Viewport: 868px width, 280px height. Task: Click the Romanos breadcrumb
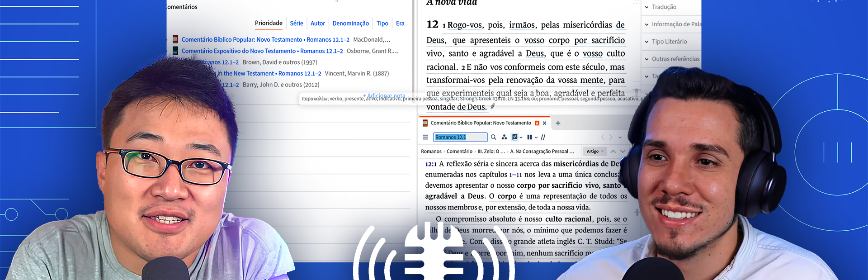tap(431, 152)
